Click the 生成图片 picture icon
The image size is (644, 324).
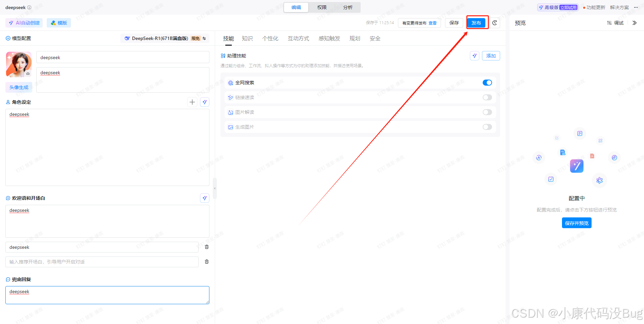coord(231,127)
